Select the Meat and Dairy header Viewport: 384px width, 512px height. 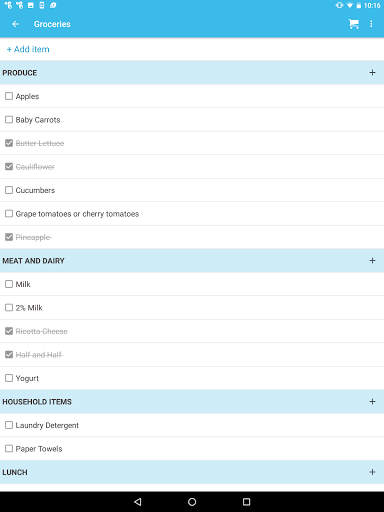(x=192, y=261)
